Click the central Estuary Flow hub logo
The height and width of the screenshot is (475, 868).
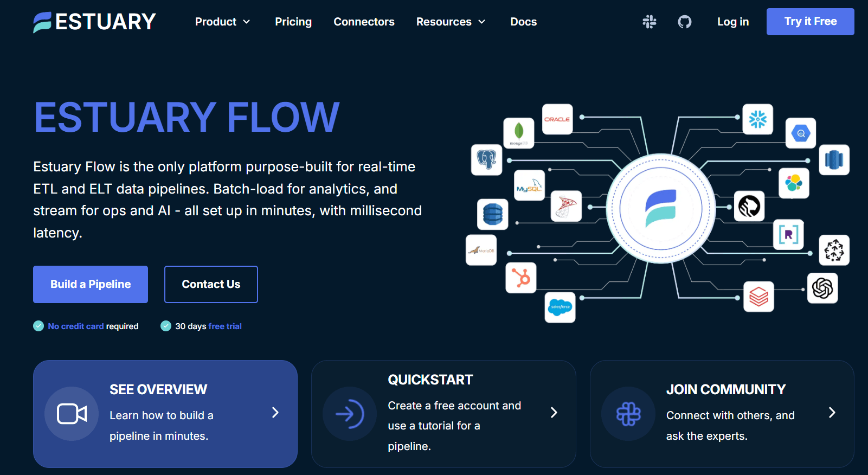pyautogui.click(x=660, y=208)
